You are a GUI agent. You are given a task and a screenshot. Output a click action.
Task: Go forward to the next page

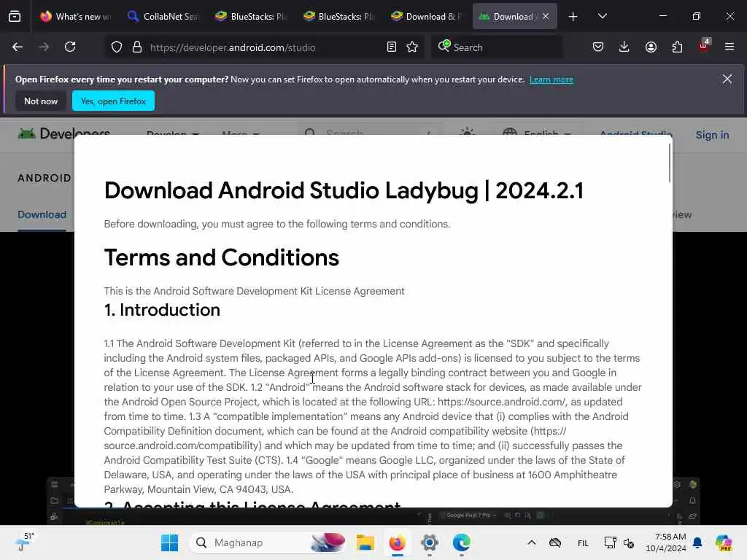[44, 47]
